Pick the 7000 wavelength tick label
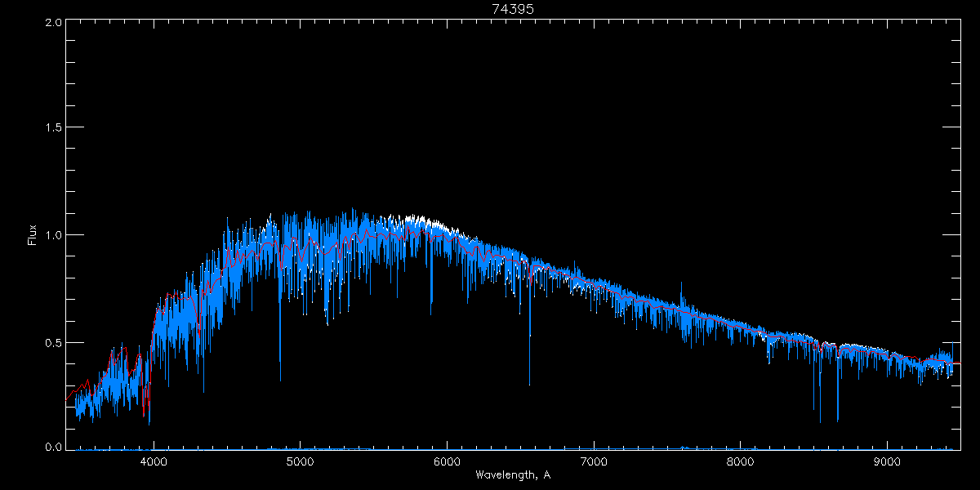This screenshot has width=980, height=490. click(594, 461)
